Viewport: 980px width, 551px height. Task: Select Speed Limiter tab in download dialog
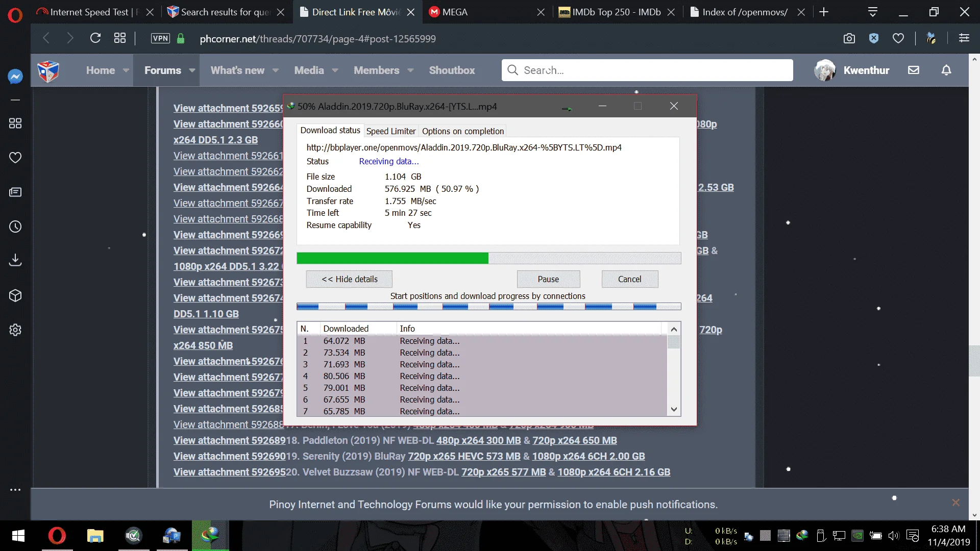click(391, 131)
